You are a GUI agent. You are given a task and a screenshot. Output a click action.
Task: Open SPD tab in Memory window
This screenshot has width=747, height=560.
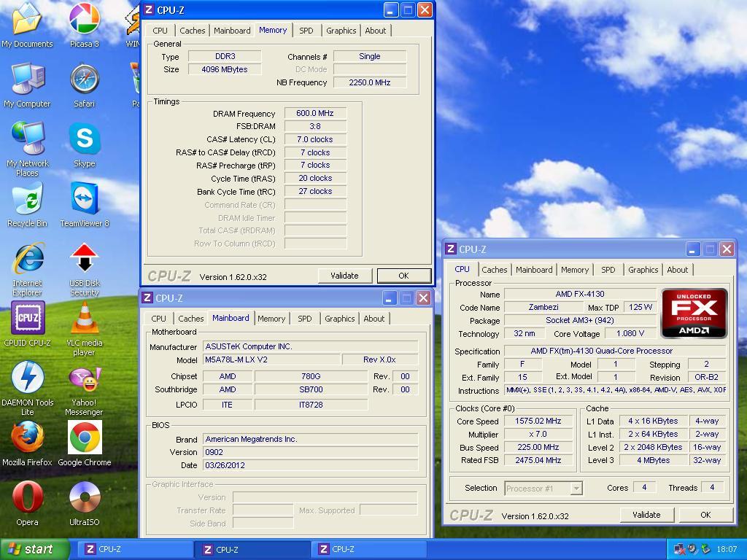pyautogui.click(x=306, y=31)
